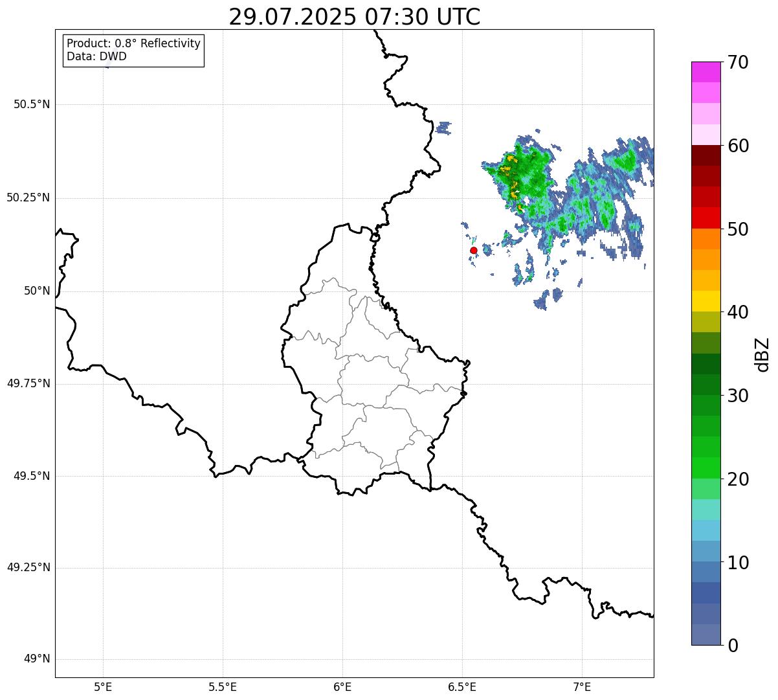The image size is (778, 700).
Task: Click the 7°E longitude label
Action: 582,686
